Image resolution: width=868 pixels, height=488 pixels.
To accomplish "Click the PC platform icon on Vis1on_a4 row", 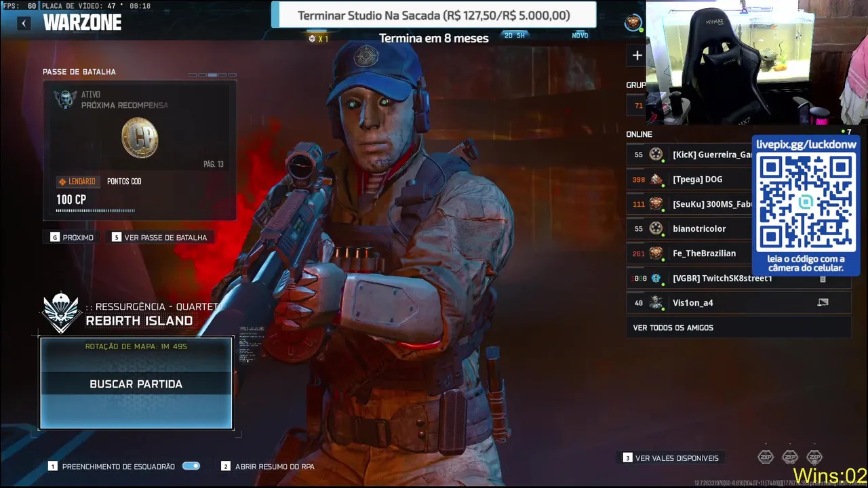I will tap(823, 302).
